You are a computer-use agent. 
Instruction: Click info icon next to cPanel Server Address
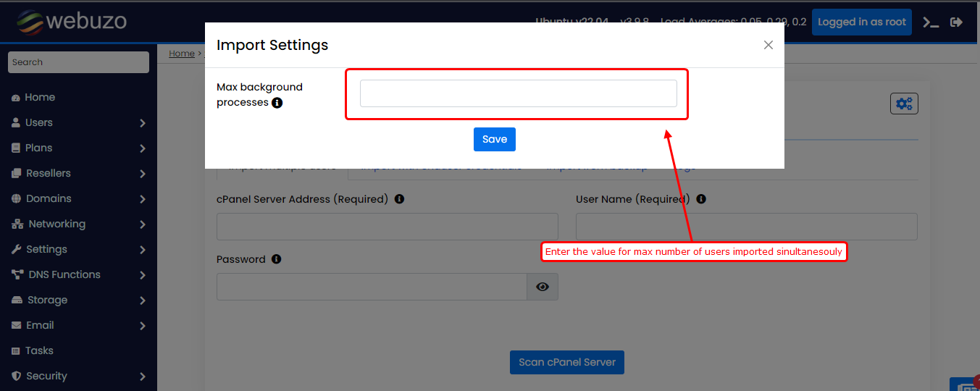399,199
